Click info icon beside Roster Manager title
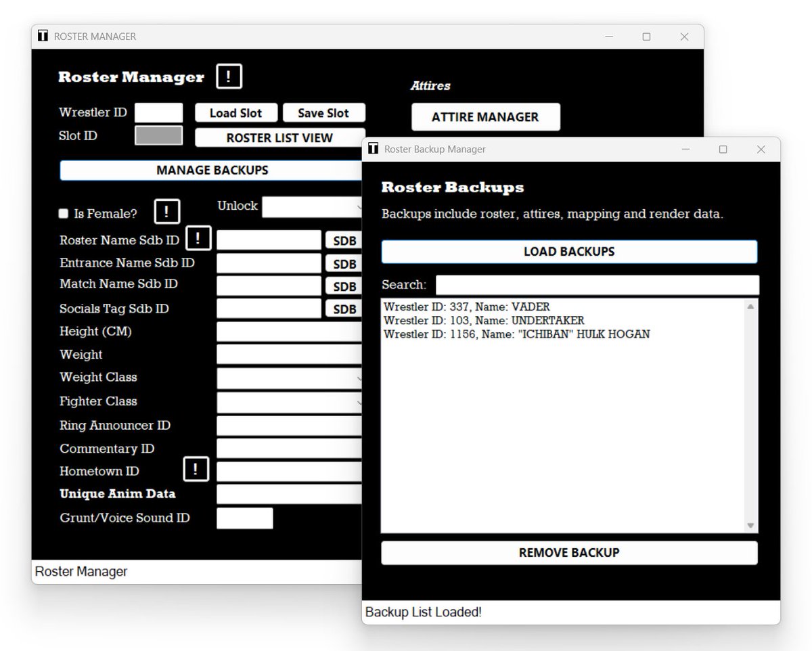Image resolution: width=812 pixels, height=651 pixels. pyautogui.click(x=229, y=76)
